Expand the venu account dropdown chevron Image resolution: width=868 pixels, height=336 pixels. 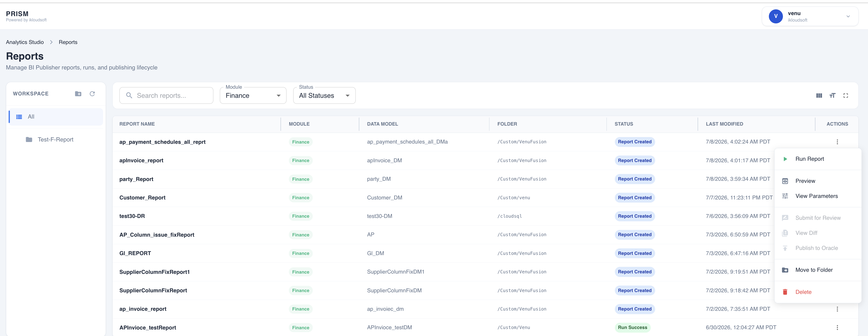848,16
